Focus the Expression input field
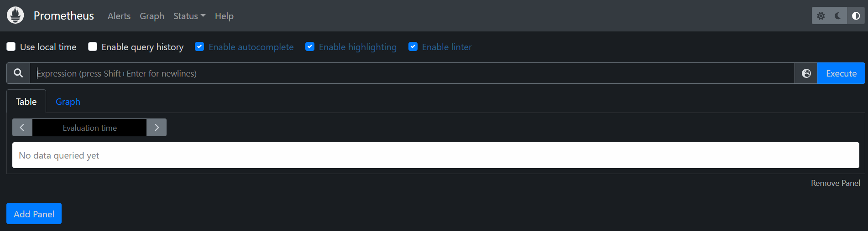This screenshot has height=231, width=868. point(412,73)
